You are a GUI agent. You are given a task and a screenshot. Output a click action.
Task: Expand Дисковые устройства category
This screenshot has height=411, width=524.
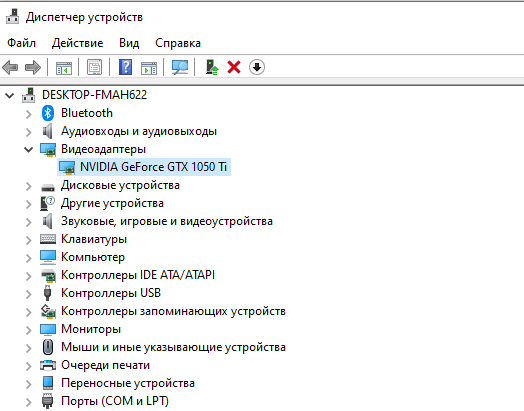coord(29,186)
